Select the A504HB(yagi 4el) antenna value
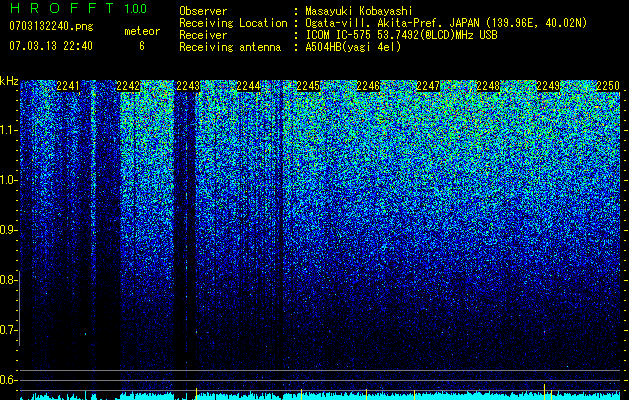This screenshot has height=400, width=629. 353,47
